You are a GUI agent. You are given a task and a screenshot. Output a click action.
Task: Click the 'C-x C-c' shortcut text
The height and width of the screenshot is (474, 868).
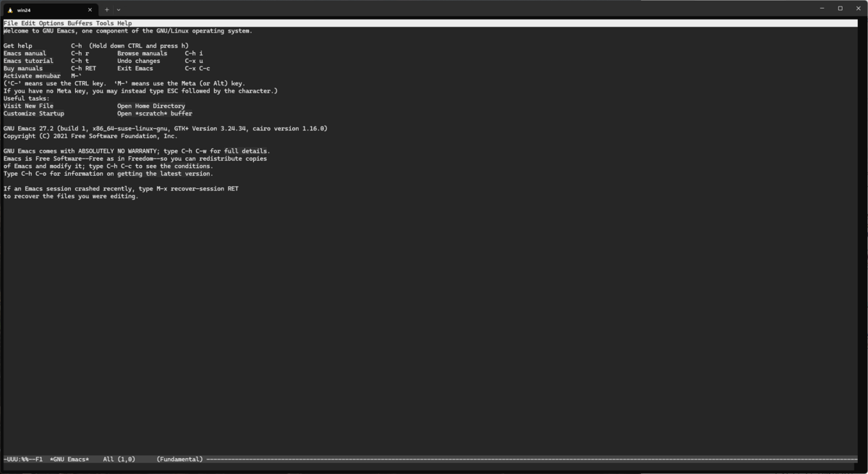pyautogui.click(x=197, y=69)
